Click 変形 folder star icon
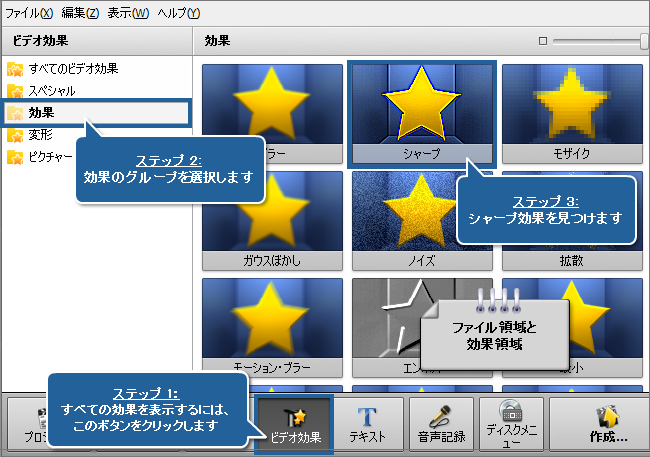 [15, 135]
